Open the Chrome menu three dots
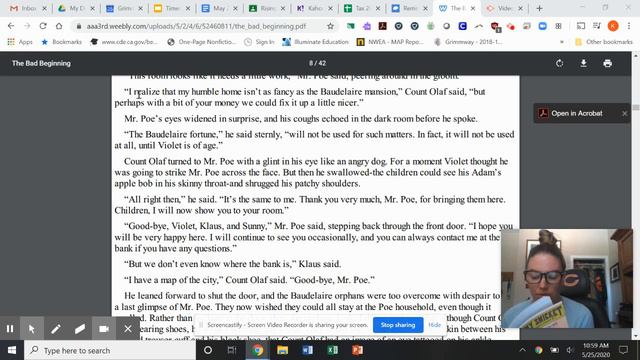This screenshot has width=640, height=360. pos(629,26)
